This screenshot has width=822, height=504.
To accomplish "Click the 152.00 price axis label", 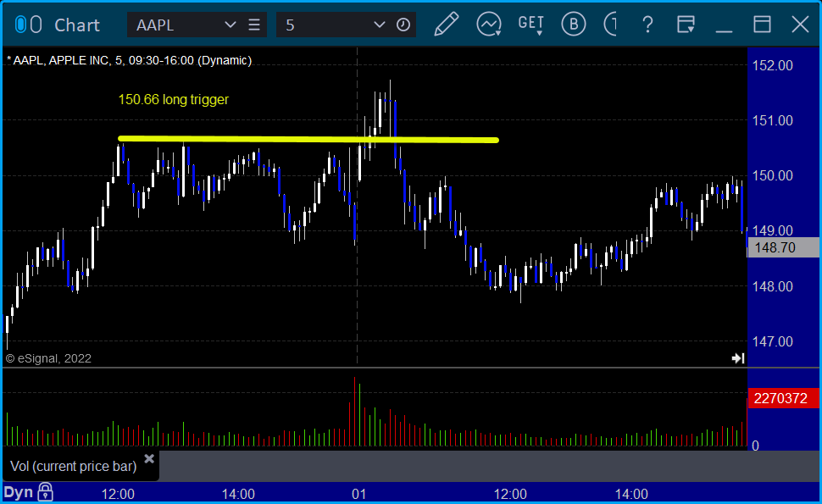I will click(x=772, y=65).
